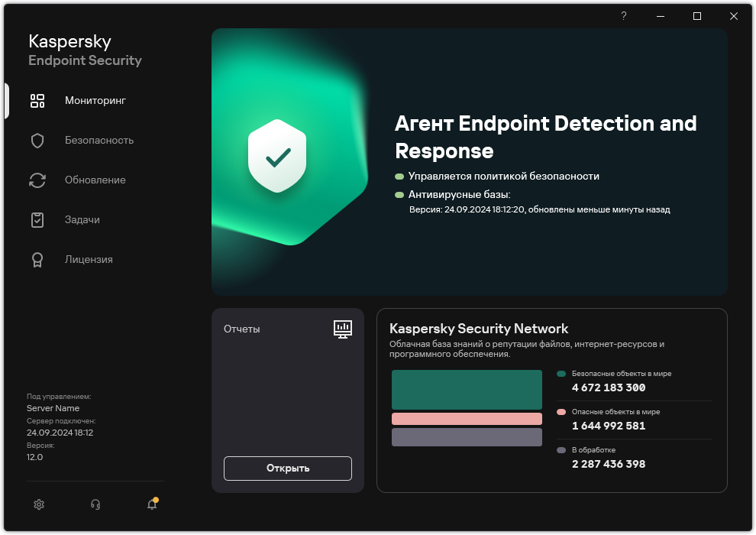
Task: Close the Kaspersky window
Action: tap(734, 16)
